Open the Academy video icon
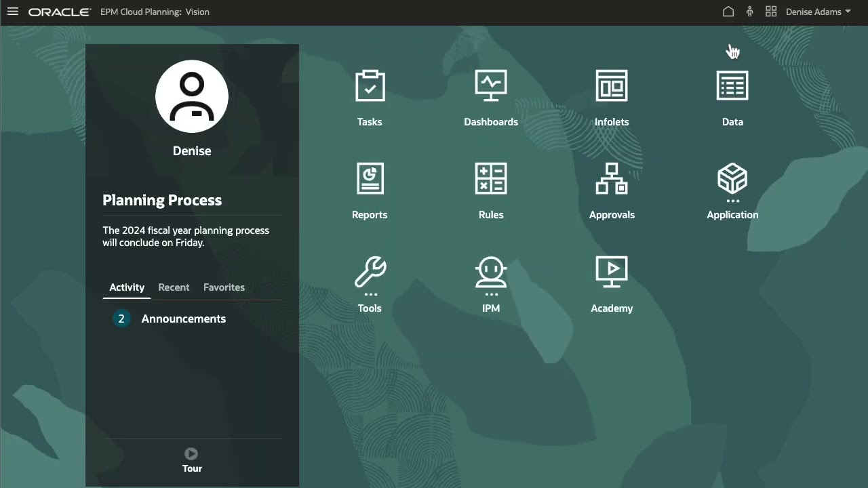 click(612, 272)
